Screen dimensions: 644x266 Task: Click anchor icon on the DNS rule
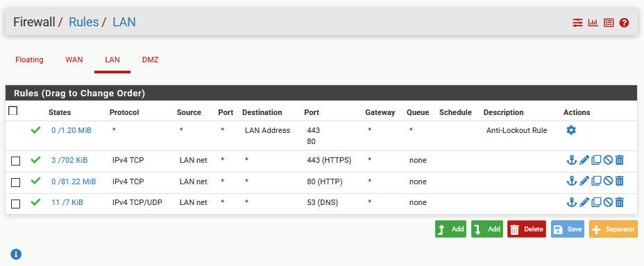point(572,202)
